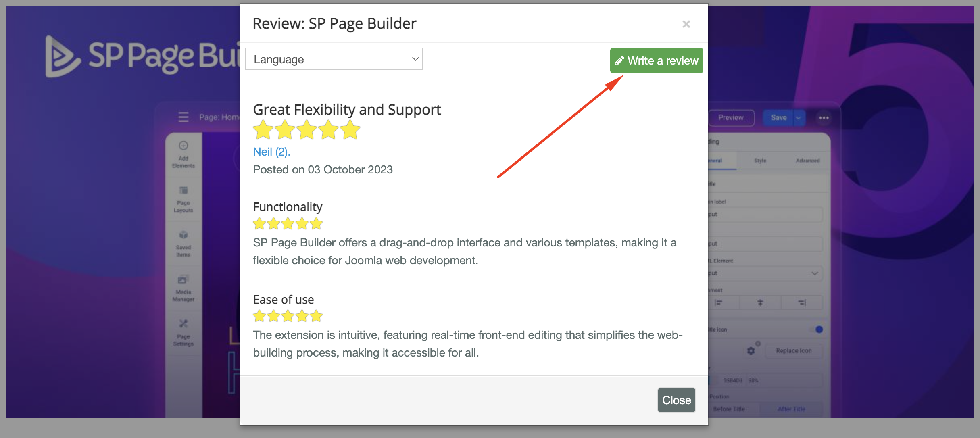Open reviewer Neil (2) profile link
Viewport: 980px width, 438px height.
271,152
